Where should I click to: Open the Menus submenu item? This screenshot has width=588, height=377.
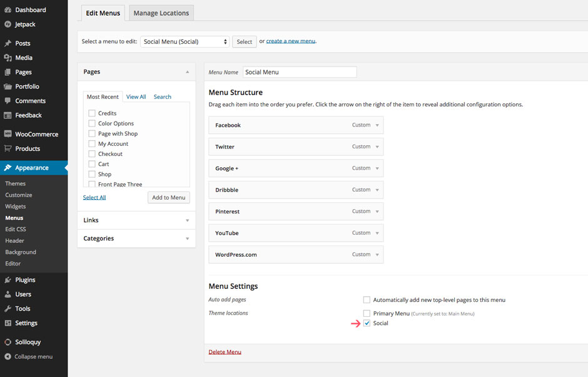[x=14, y=218]
